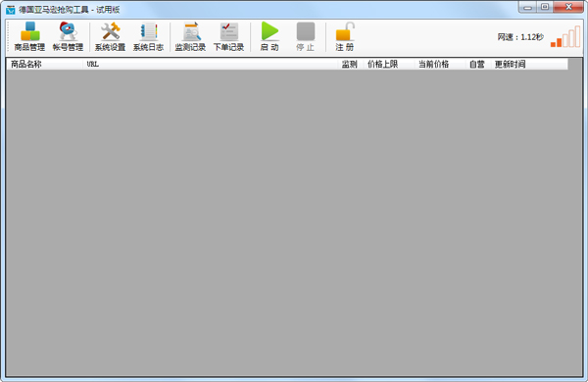View the 系统日志 system log
Image resolution: width=588 pixels, height=382 pixels.
tap(149, 36)
